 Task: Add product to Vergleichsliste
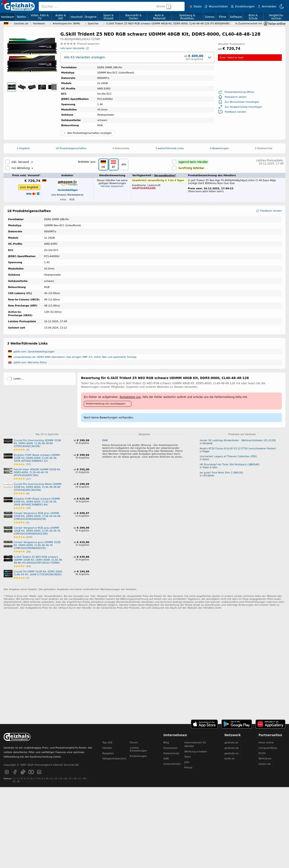[x=240, y=107]
